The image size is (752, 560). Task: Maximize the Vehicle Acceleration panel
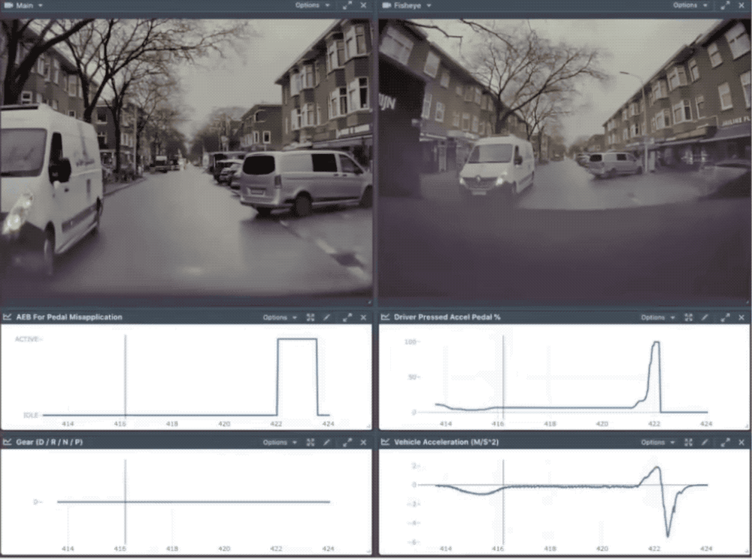723,443
